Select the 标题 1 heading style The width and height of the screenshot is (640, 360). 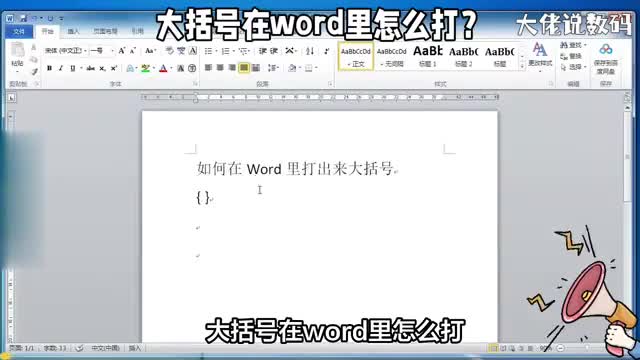click(427, 56)
